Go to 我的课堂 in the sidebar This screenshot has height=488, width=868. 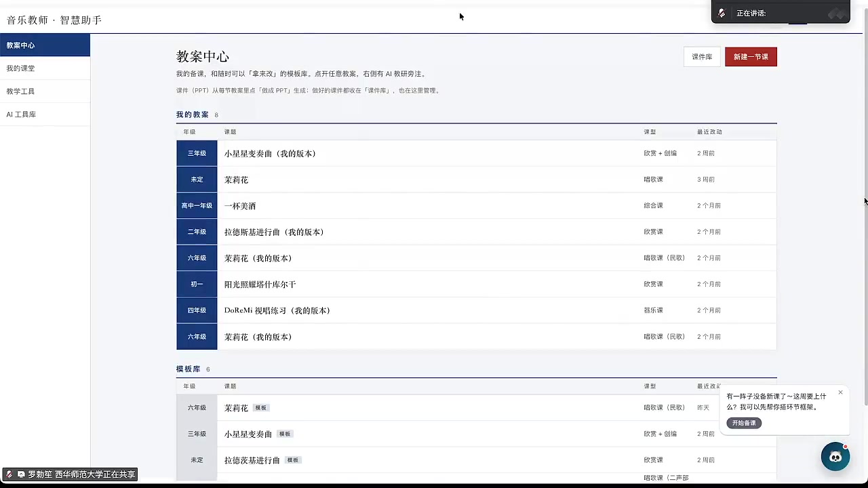tap(45, 68)
